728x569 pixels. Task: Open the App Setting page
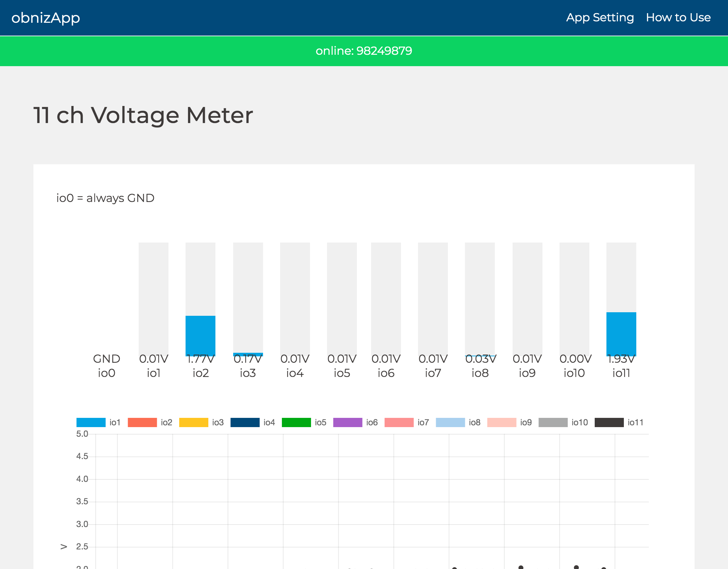(x=600, y=17)
